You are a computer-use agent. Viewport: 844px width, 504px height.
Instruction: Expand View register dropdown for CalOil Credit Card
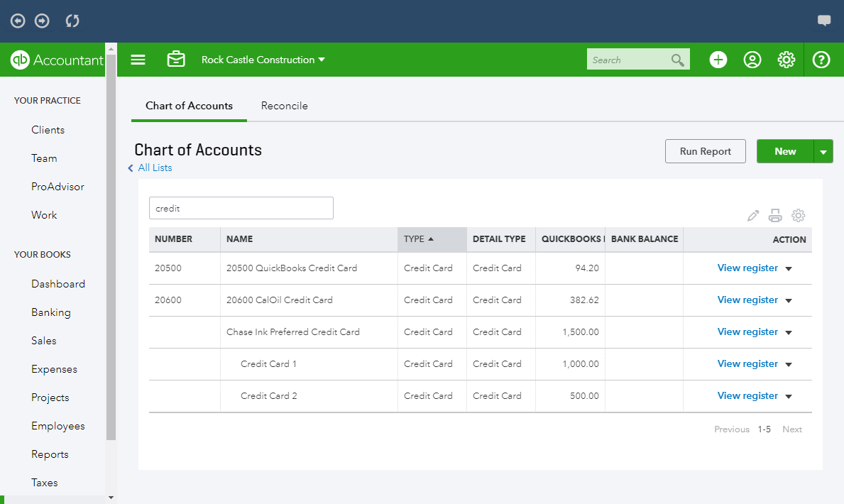pos(788,300)
